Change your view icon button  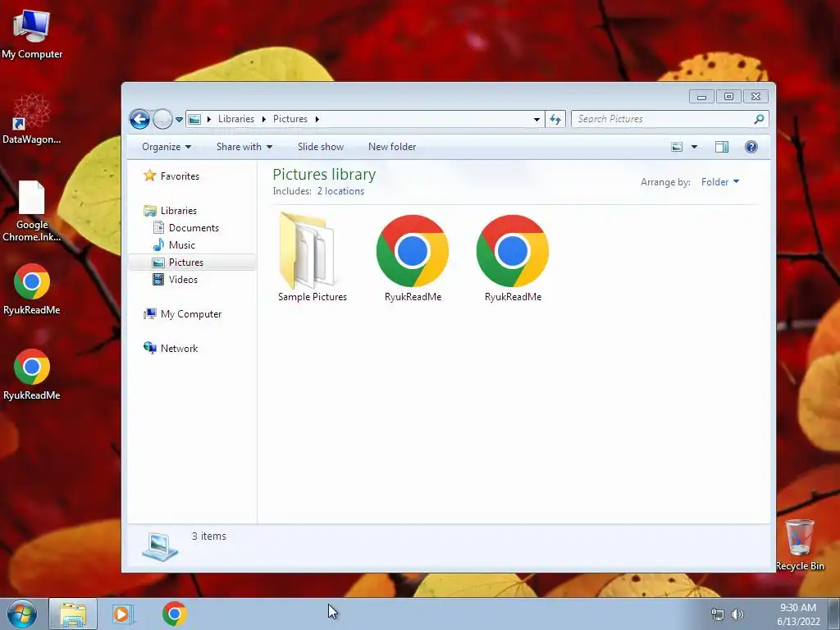[x=677, y=147]
